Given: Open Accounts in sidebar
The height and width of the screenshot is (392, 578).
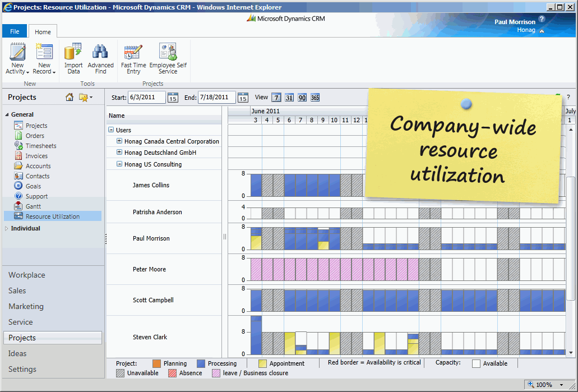Looking at the screenshot, I should point(38,166).
